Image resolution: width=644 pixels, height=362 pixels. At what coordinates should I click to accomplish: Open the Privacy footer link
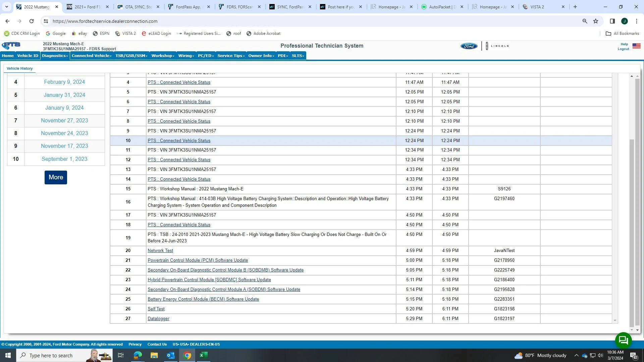(x=135, y=344)
